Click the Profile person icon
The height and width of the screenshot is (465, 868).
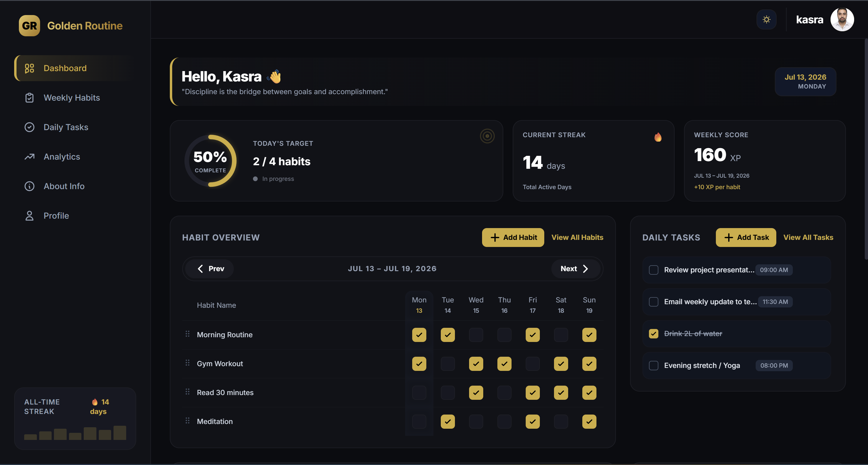pyautogui.click(x=29, y=216)
